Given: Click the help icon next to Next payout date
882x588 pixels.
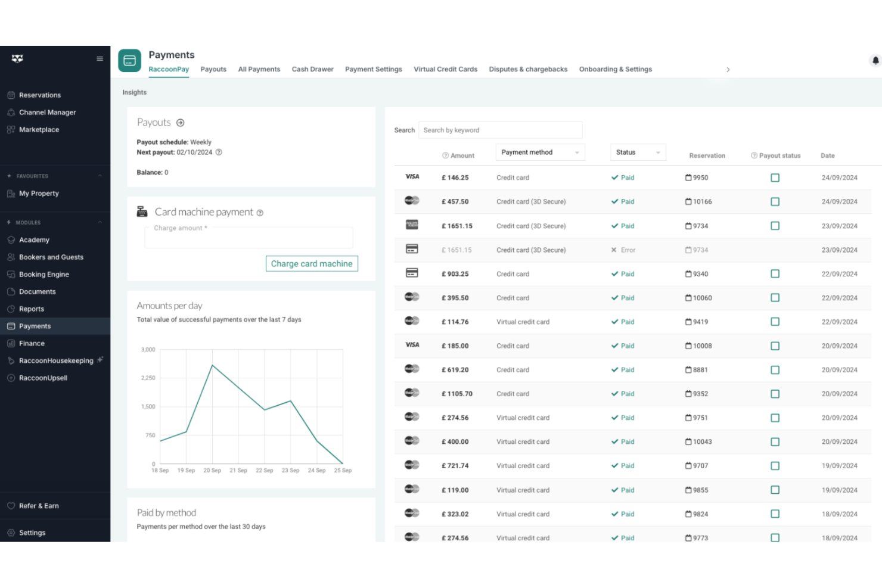Looking at the screenshot, I should pyautogui.click(x=219, y=152).
